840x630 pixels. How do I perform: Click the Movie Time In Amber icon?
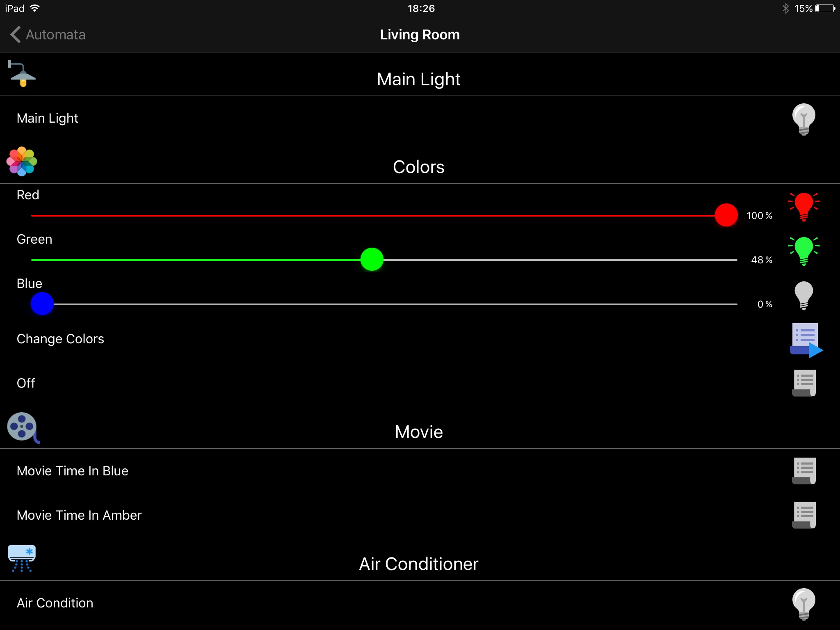tap(803, 515)
